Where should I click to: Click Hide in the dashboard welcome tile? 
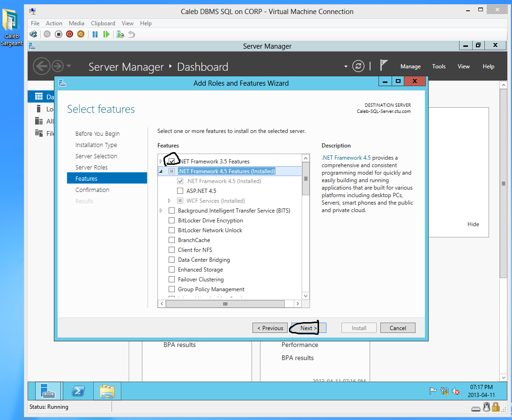pos(473,224)
